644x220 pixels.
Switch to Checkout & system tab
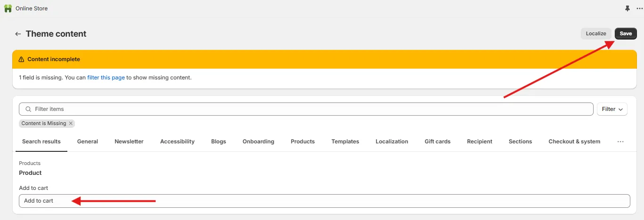(x=574, y=141)
